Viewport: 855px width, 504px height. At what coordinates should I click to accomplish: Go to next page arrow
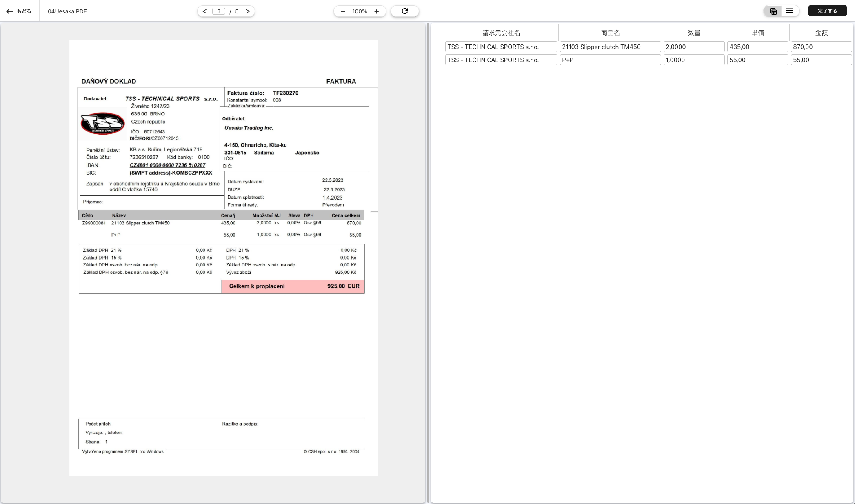tap(248, 11)
